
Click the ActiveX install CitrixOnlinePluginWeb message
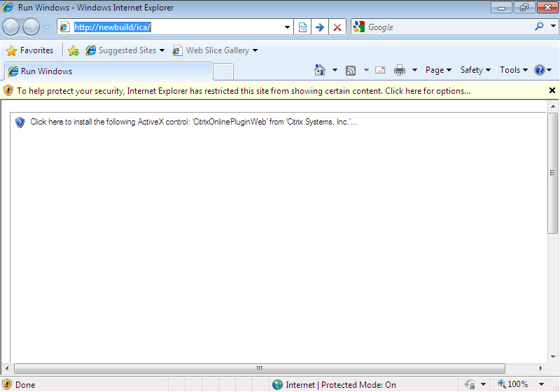[x=194, y=122]
